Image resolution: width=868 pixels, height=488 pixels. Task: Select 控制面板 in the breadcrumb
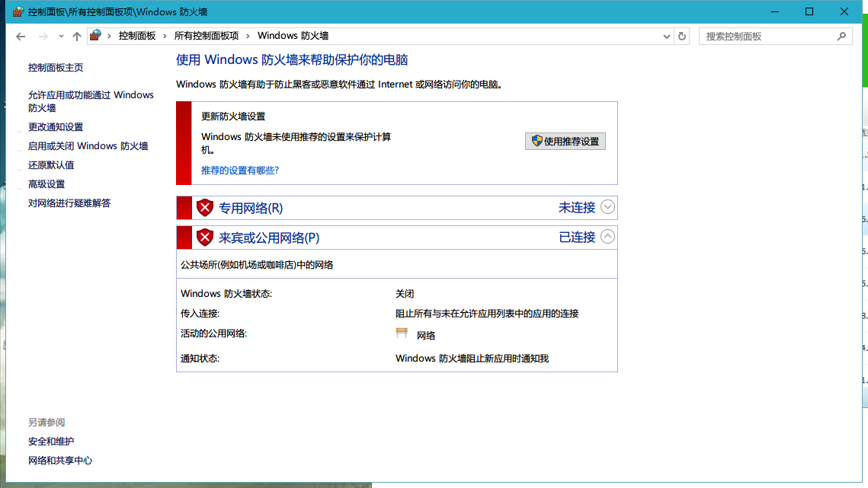[137, 36]
